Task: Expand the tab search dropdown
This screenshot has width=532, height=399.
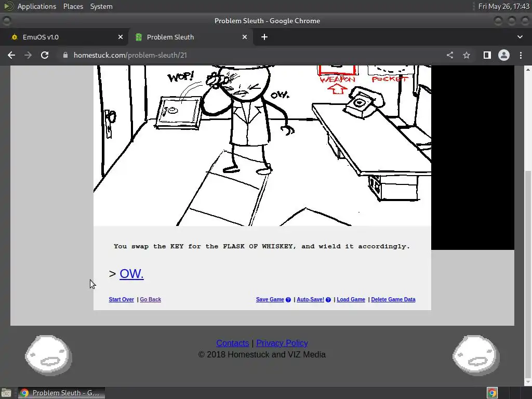Action: point(520,37)
